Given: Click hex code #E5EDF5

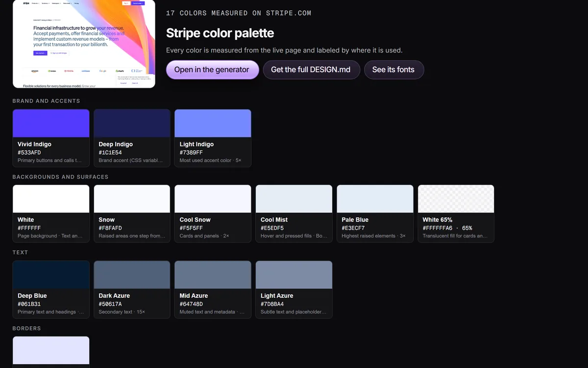Looking at the screenshot, I should [x=272, y=228].
